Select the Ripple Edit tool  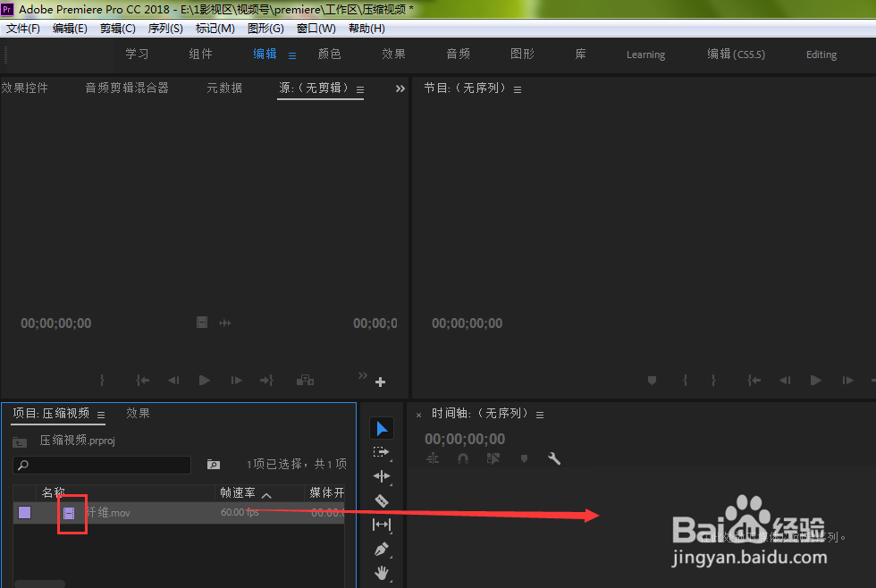tap(382, 476)
